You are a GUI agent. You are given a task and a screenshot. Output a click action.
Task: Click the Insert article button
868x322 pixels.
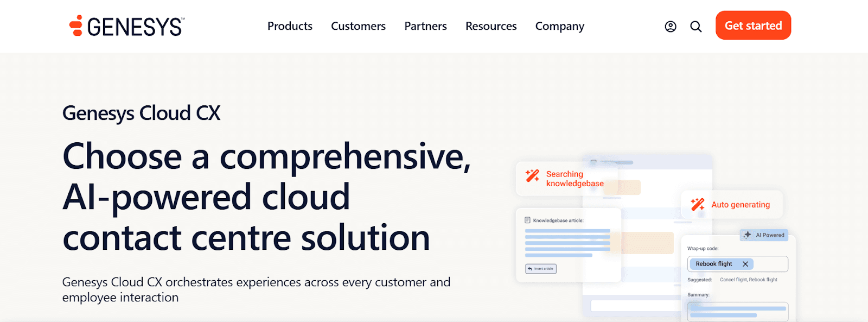[x=541, y=269]
